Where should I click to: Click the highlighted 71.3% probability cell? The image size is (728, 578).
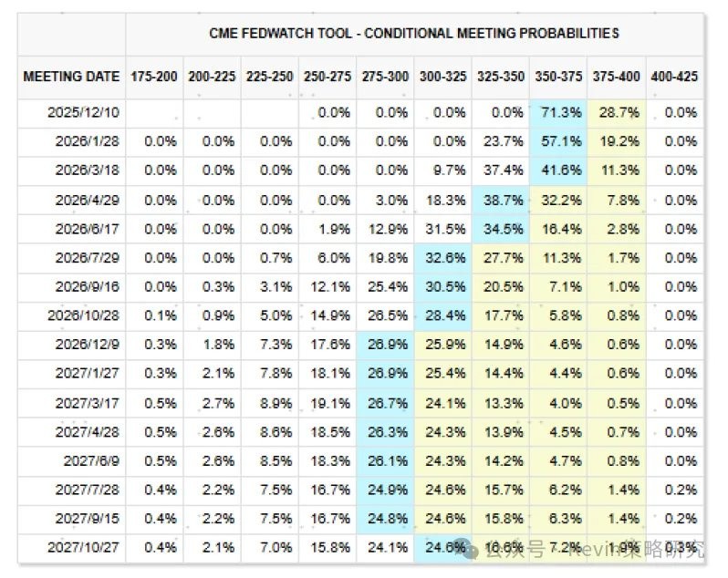[560, 113]
